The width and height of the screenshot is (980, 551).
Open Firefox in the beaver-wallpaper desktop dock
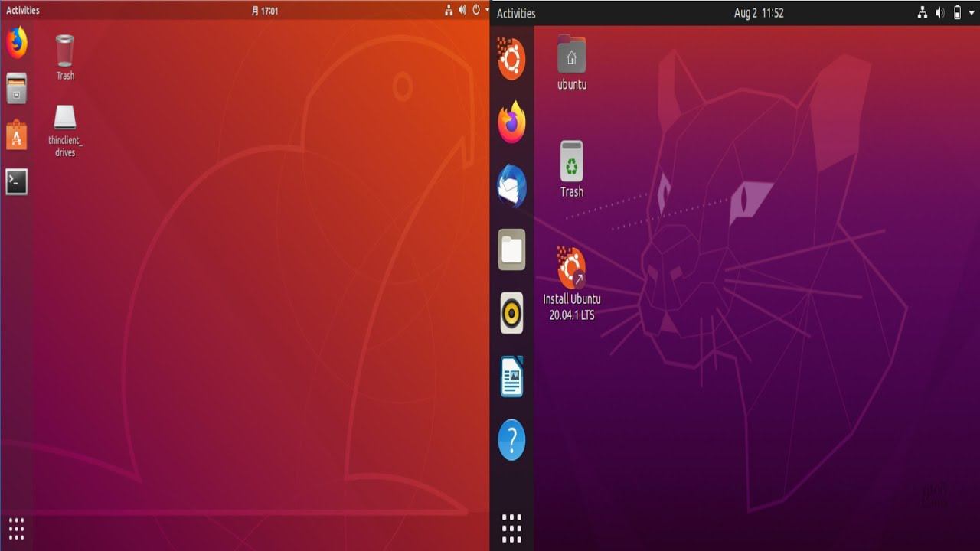pyautogui.click(x=17, y=43)
